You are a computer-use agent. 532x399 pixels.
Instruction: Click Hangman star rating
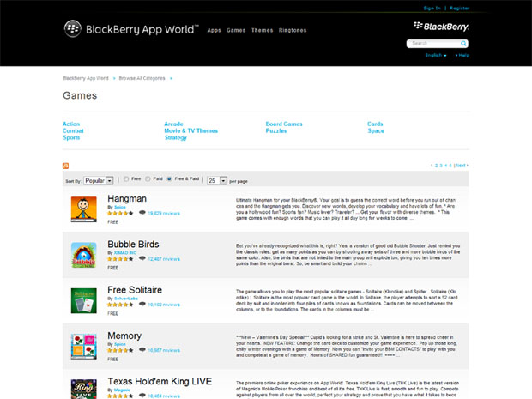(x=120, y=213)
